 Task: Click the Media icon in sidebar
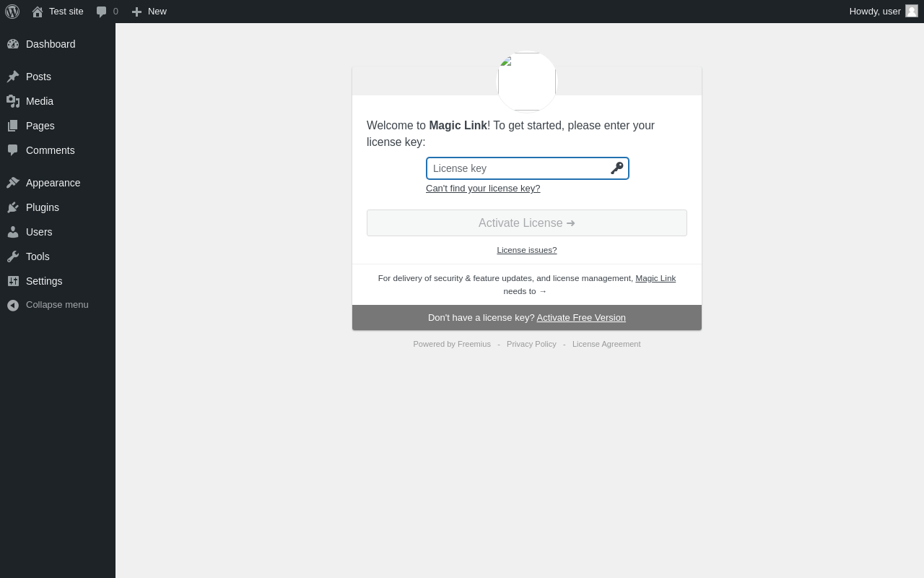coord(13,101)
